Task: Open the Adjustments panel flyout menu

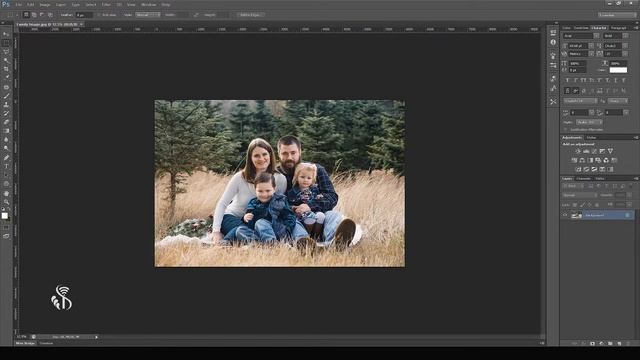Action: (x=636, y=138)
